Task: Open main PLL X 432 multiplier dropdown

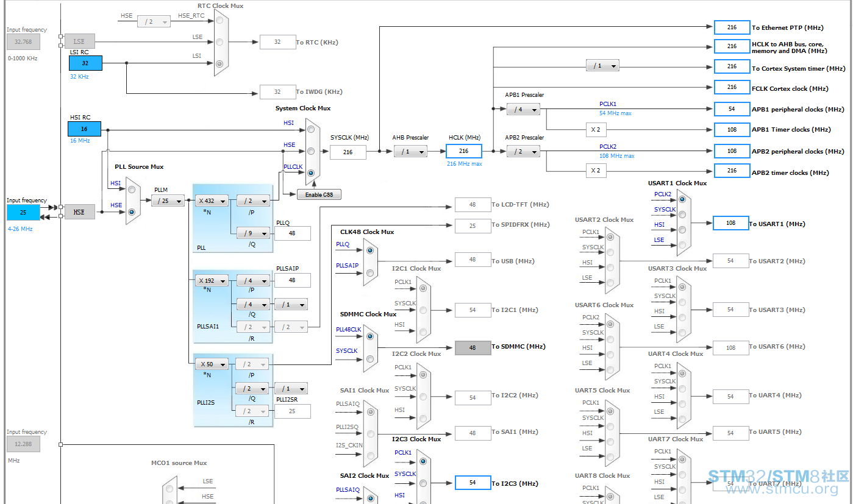Action: click(212, 201)
